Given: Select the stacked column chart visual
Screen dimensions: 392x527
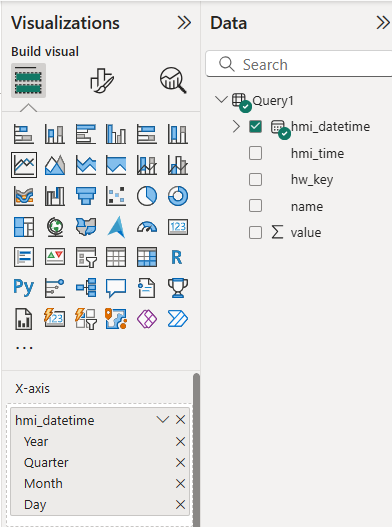Looking at the screenshot, I should (54, 134).
